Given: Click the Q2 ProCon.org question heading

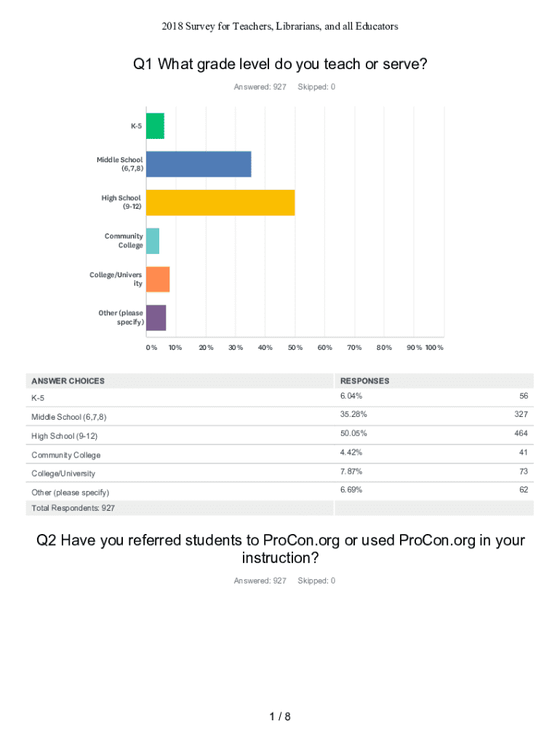Looking at the screenshot, I should pyautogui.click(x=280, y=549).
